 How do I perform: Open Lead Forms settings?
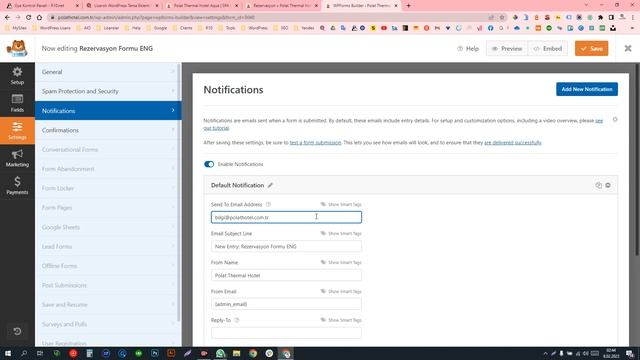click(x=108, y=247)
